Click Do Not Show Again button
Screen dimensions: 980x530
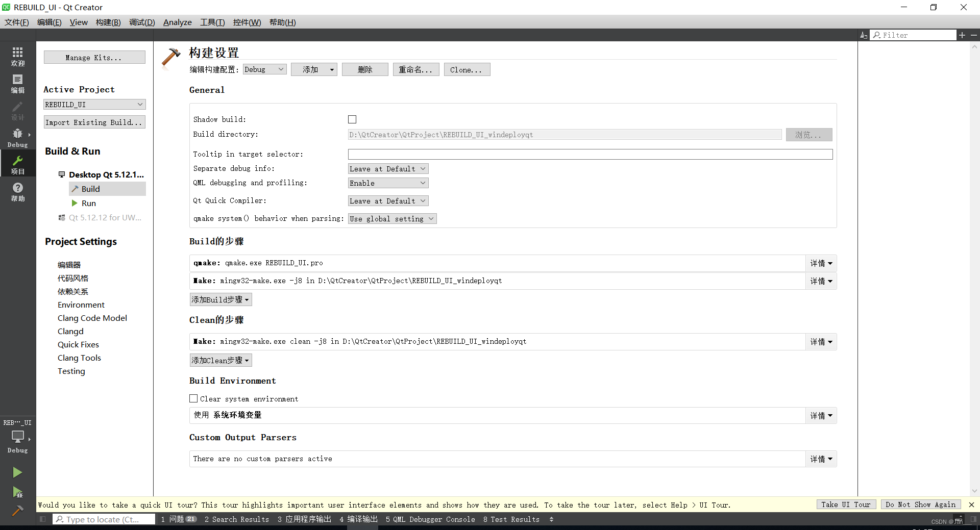pos(921,504)
